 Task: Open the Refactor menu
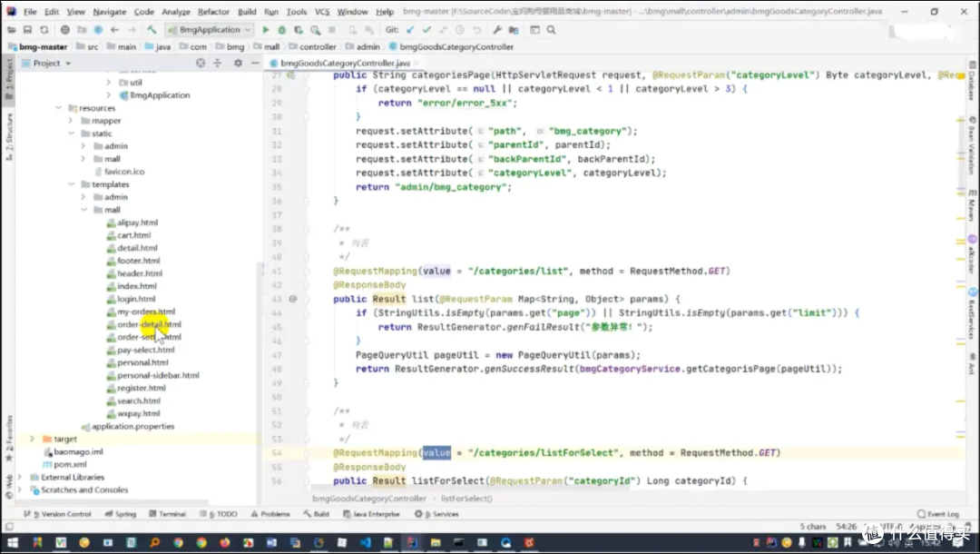(x=213, y=11)
